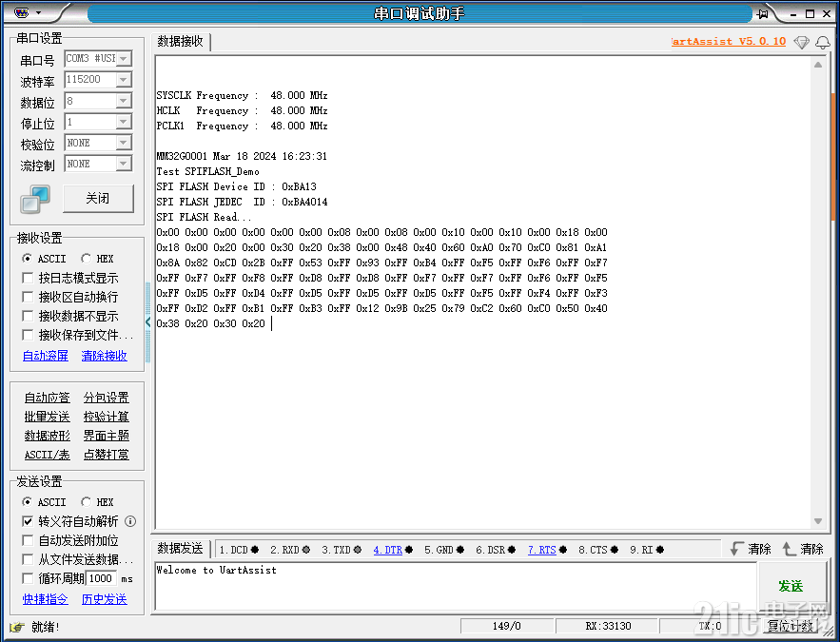
Task: Click the diamond icon near version link
Action: (x=801, y=42)
